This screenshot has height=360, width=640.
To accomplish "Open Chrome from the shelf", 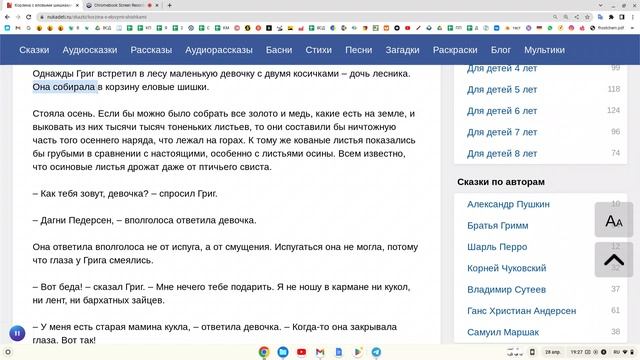I will (x=264, y=352).
